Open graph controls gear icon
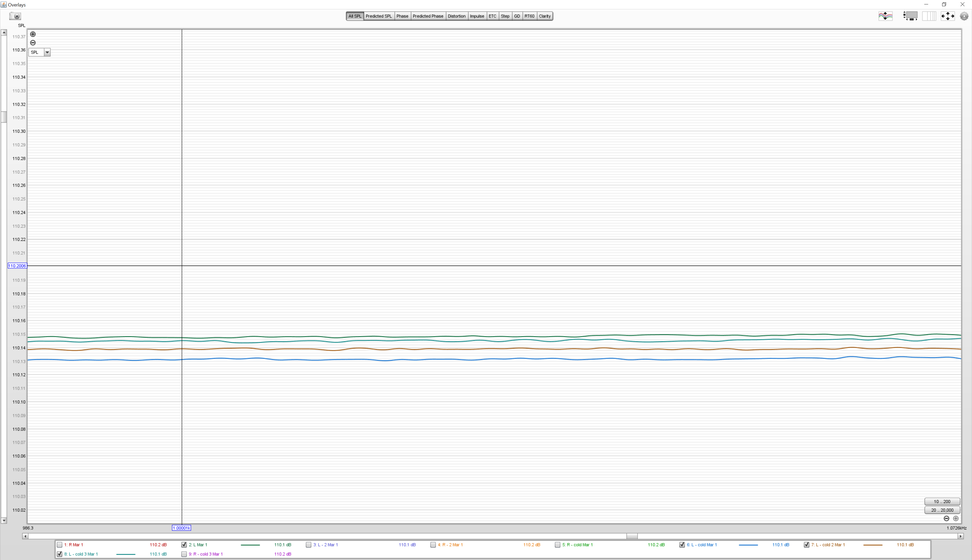The width and height of the screenshot is (972, 560). click(964, 16)
